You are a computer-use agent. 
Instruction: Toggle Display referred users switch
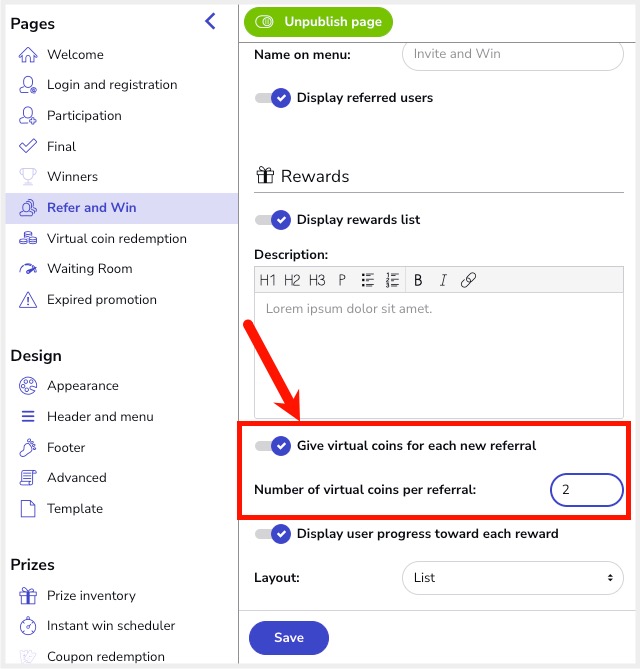[x=273, y=98]
